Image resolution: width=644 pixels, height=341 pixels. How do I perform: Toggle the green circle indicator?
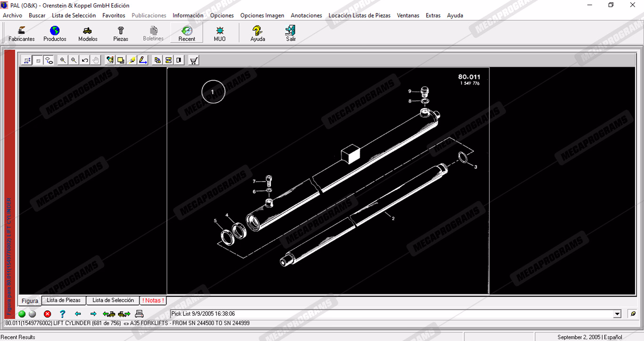[x=22, y=314]
